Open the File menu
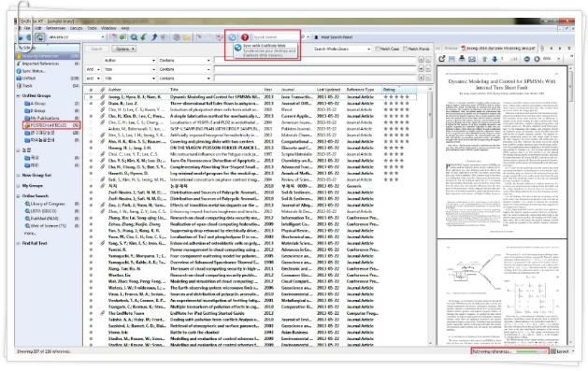 [x=27, y=28]
